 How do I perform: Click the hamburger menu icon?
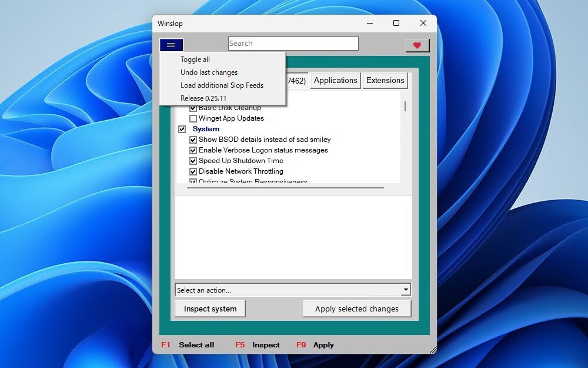click(171, 45)
